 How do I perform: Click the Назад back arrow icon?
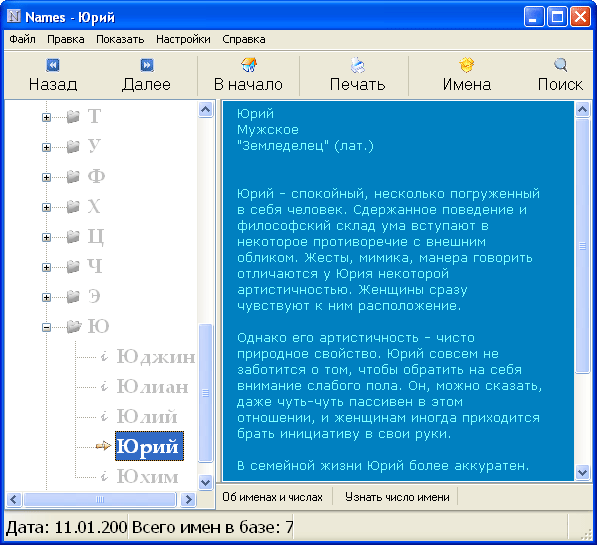click(x=53, y=65)
